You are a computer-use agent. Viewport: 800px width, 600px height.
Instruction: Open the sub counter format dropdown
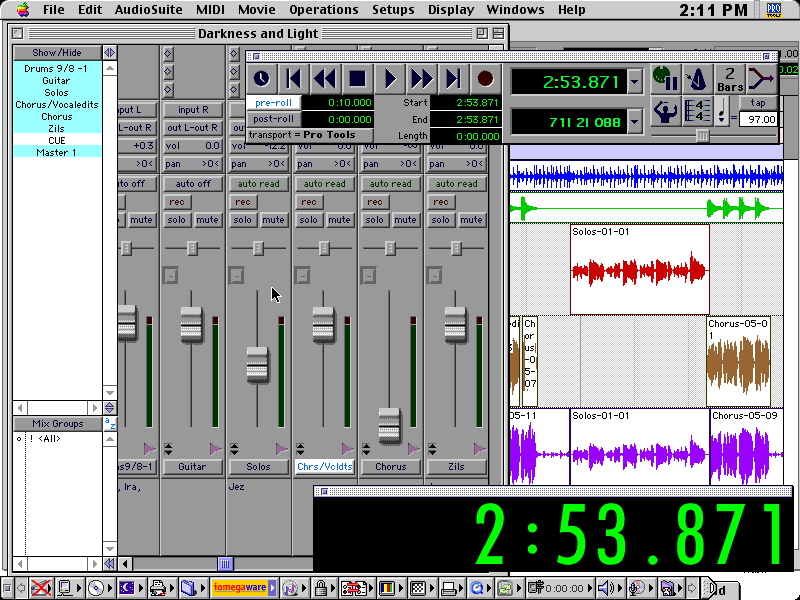coord(635,122)
